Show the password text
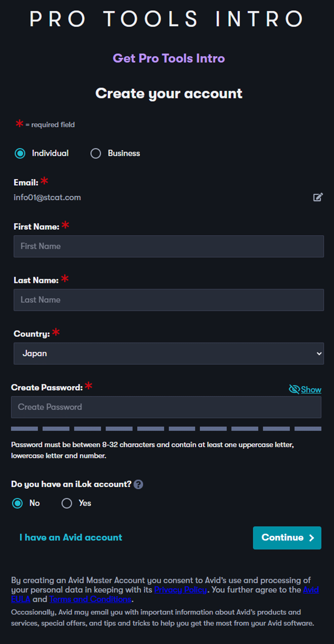 click(311, 389)
